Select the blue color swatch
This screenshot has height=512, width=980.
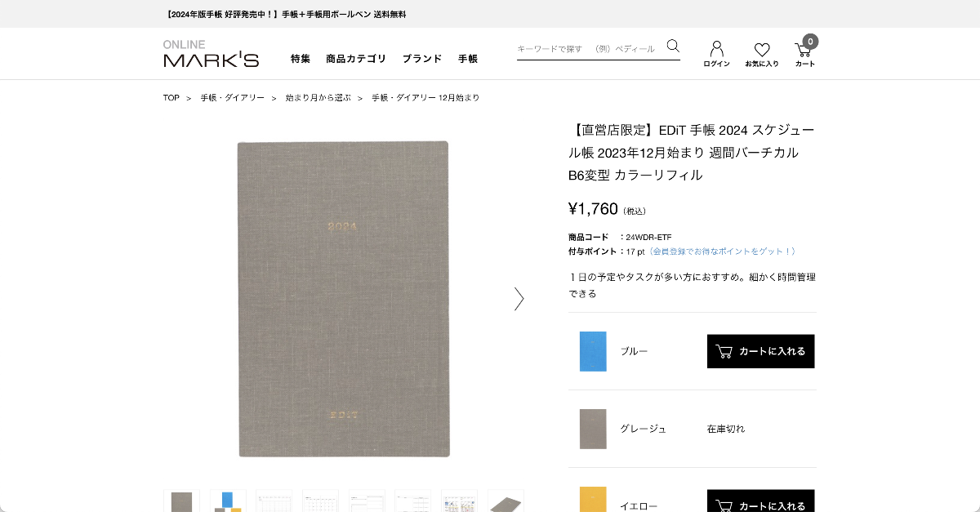[x=593, y=351]
